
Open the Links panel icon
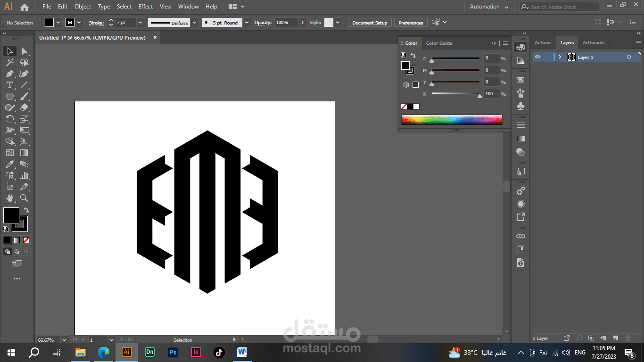pos(520,236)
